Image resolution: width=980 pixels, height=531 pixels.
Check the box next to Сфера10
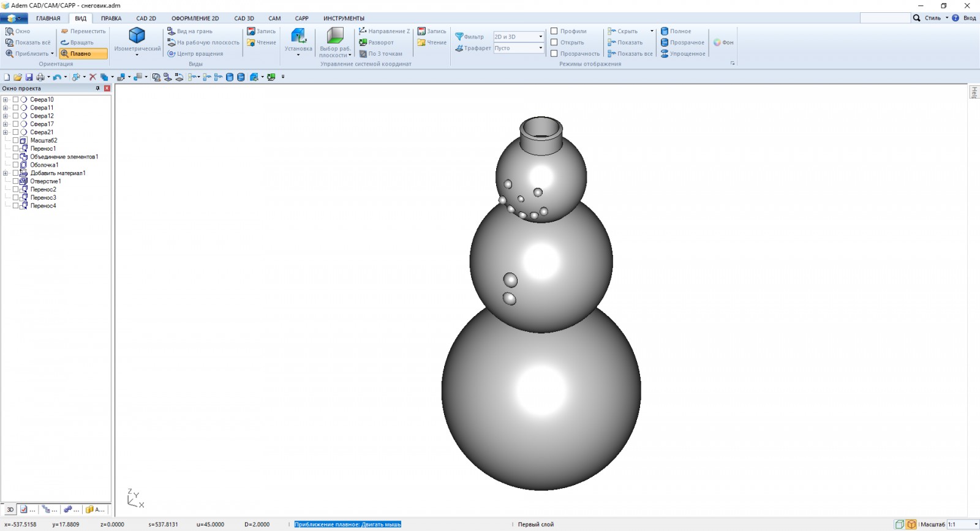pos(16,99)
